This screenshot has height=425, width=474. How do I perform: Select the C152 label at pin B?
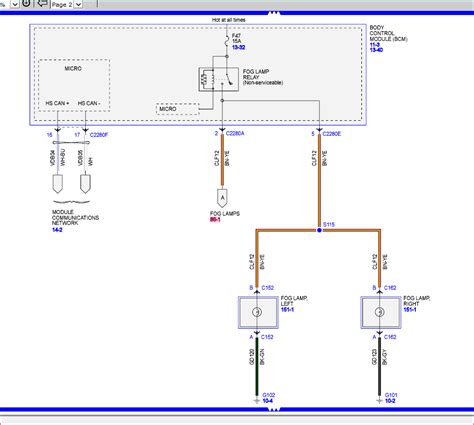click(x=267, y=288)
